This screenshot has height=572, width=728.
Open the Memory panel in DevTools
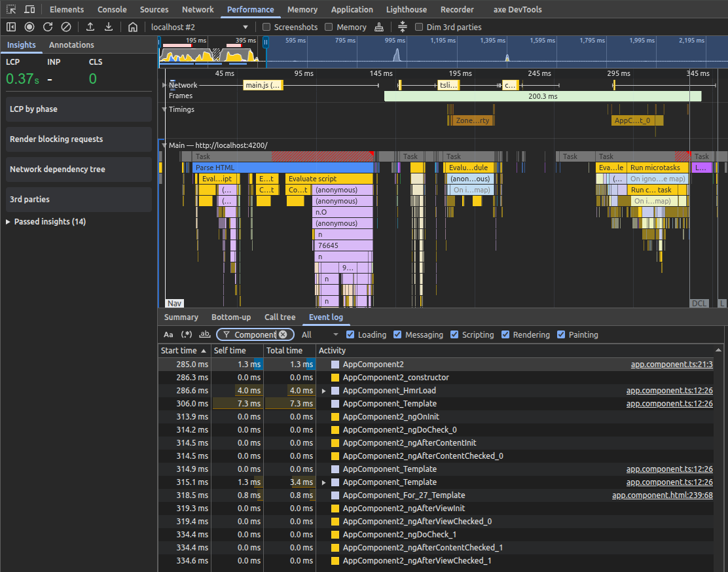pyautogui.click(x=302, y=9)
